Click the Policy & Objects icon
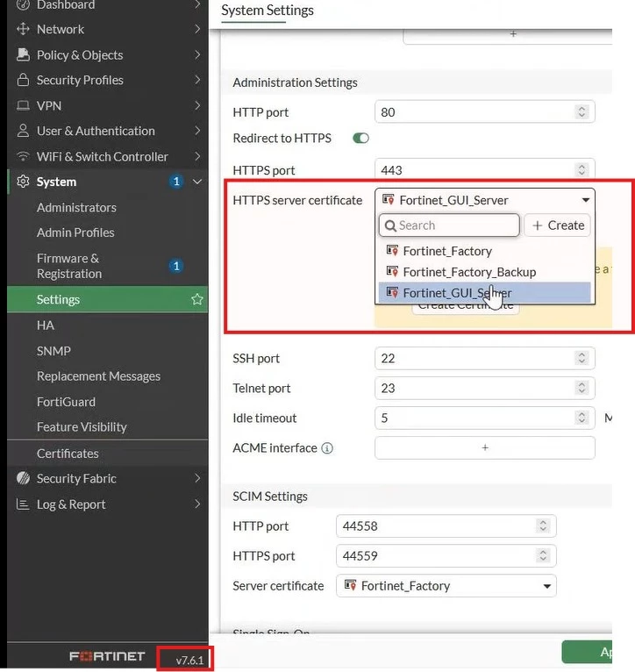The width and height of the screenshot is (635, 672). (23, 55)
